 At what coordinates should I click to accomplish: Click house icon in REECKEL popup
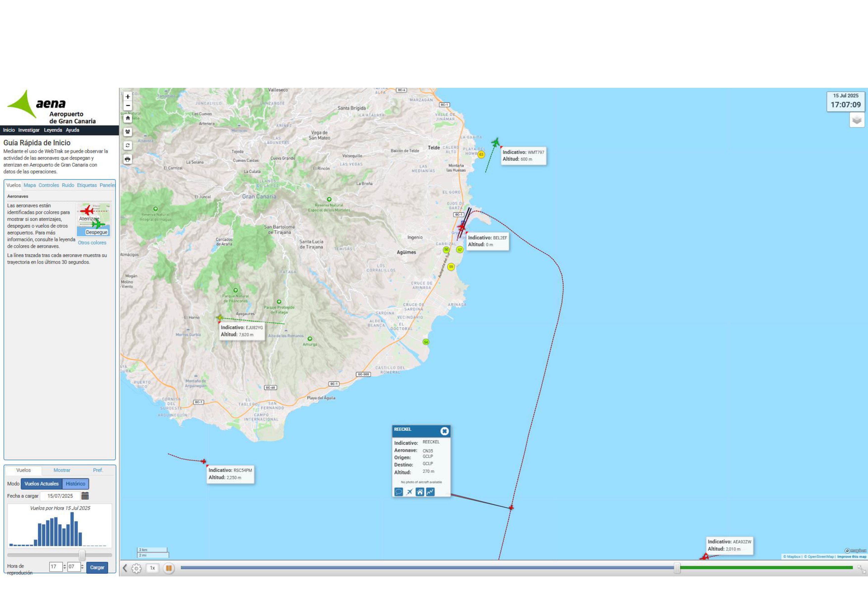[420, 491]
